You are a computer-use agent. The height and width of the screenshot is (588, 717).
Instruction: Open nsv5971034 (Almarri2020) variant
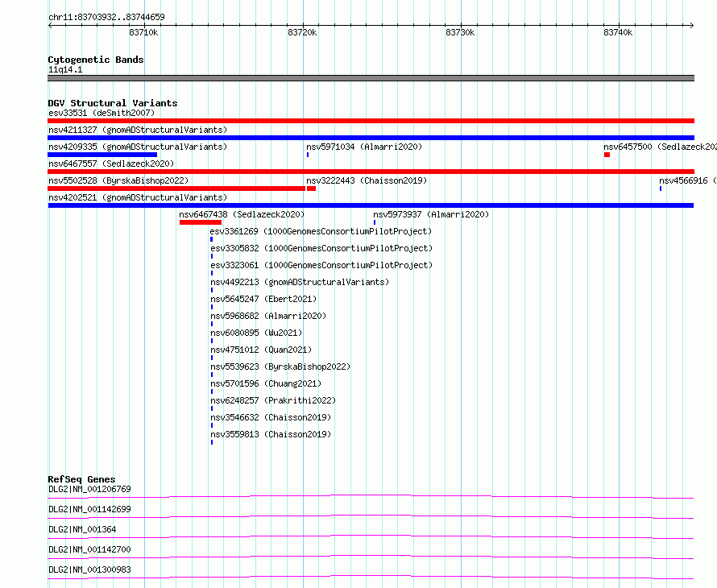click(x=364, y=147)
